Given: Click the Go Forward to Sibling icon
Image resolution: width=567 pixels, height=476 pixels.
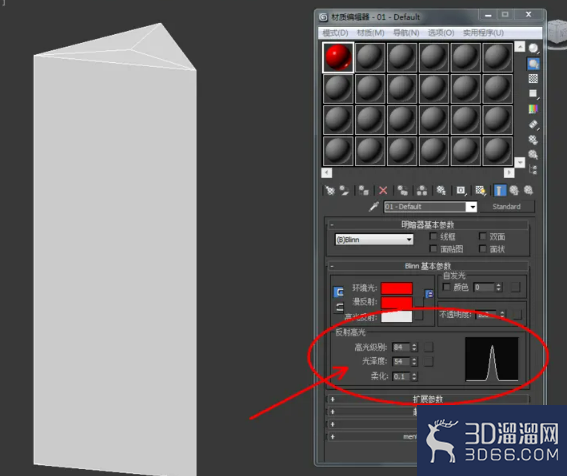Looking at the screenshot, I should 528,190.
